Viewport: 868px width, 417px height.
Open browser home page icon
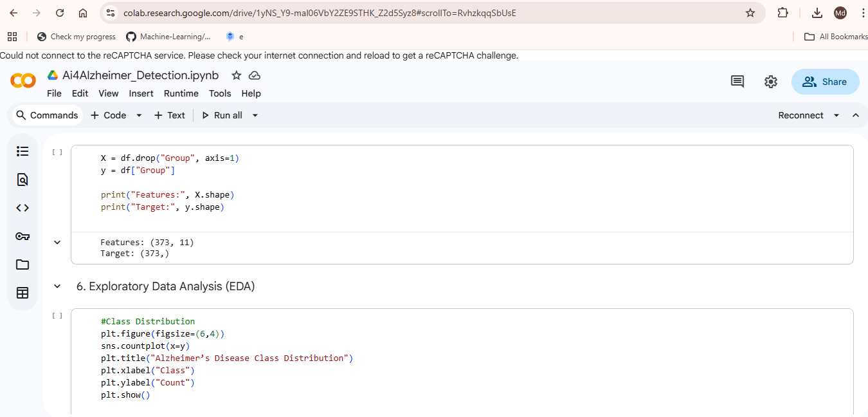pyautogui.click(x=83, y=13)
